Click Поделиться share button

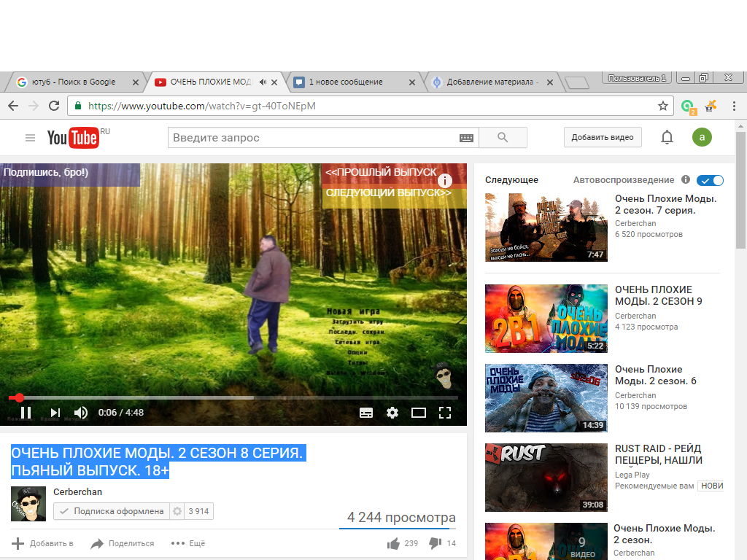coord(123,543)
